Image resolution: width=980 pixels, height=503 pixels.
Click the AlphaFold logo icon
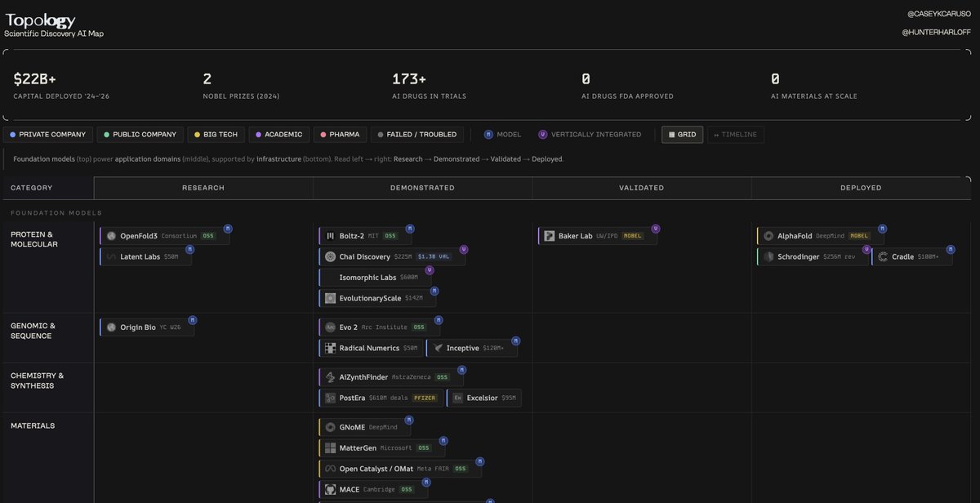768,236
